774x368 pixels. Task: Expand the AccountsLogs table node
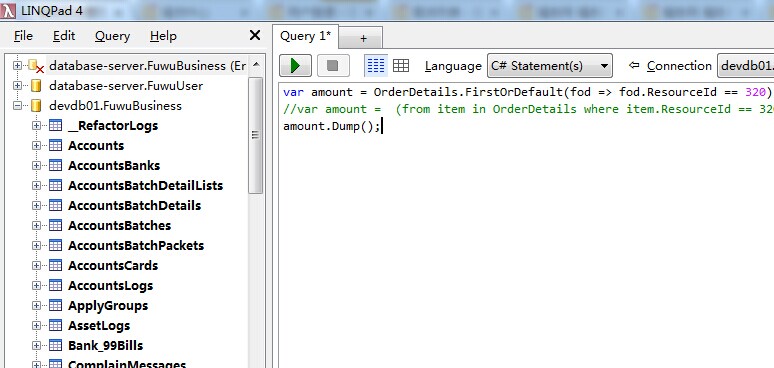pyautogui.click(x=36, y=286)
